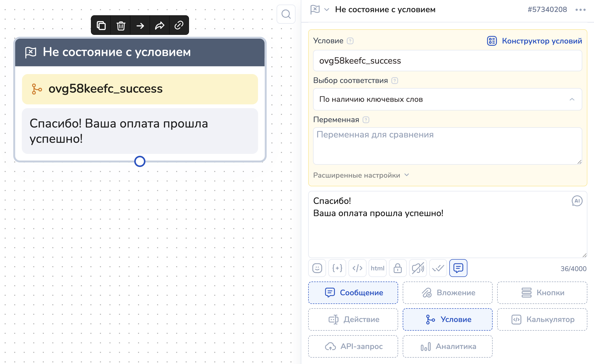The height and width of the screenshot is (364, 594).
Task: Click the duplicate block icon in toolbar
Action: (x=101, y=25)
